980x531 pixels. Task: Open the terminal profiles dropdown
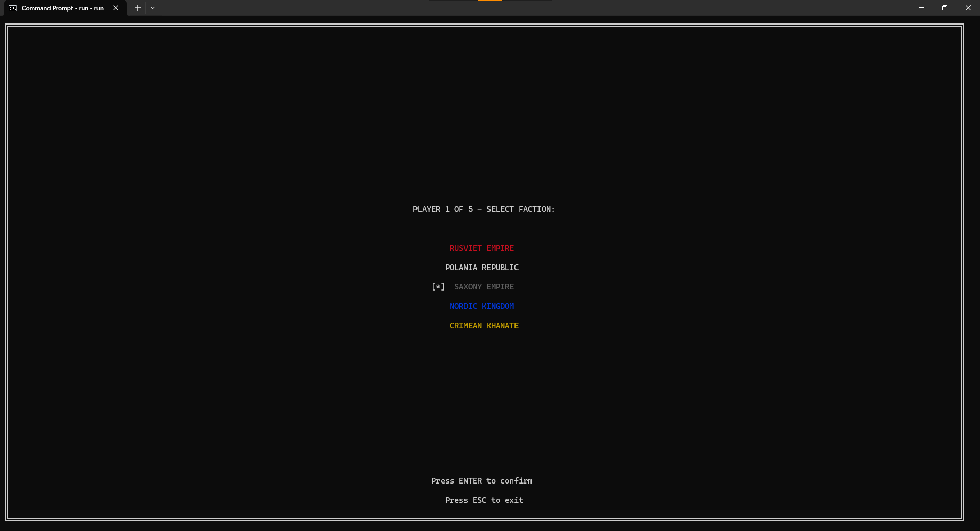point(153,8)
